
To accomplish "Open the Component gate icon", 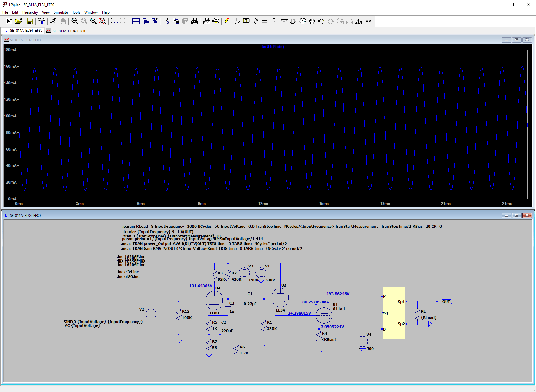I will 293,21.
